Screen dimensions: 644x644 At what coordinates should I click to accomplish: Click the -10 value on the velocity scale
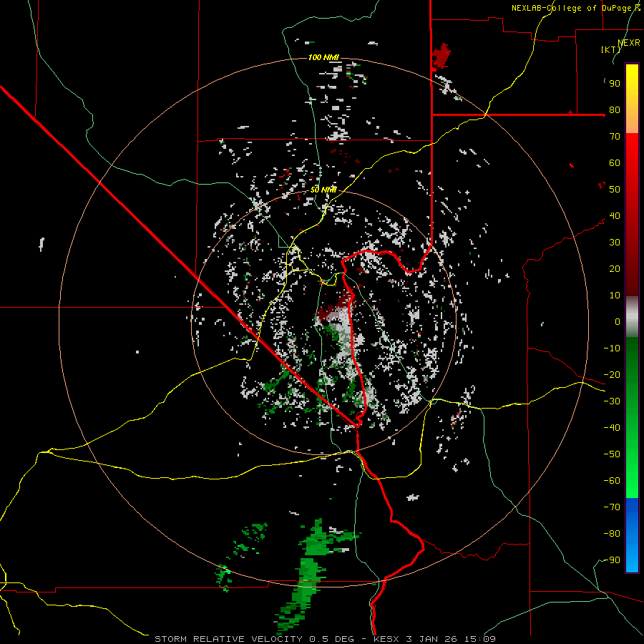pos(612,348)
